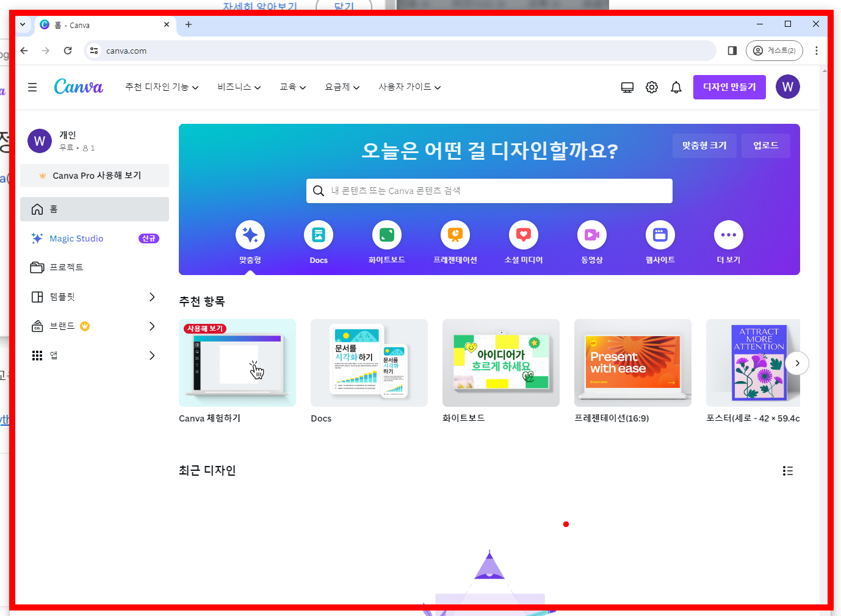Open the 게스트(2) profile button
This screenshot has height=616, width=841.
(774, 51)
